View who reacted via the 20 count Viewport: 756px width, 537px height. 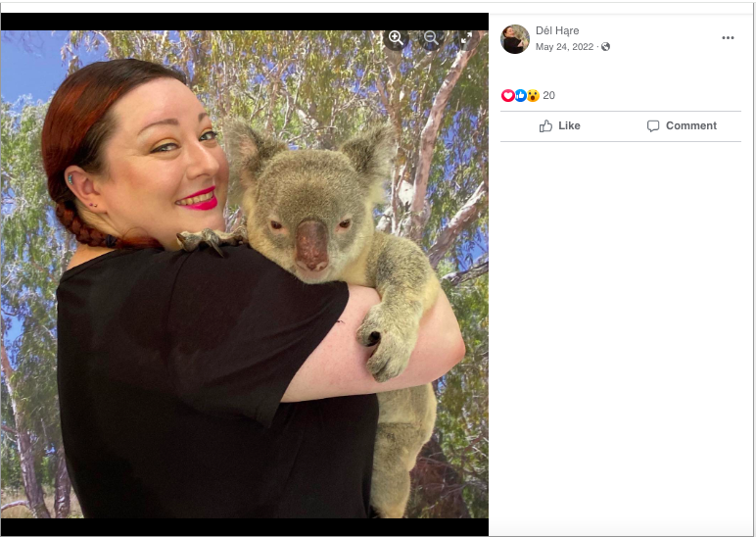(548, 95)
